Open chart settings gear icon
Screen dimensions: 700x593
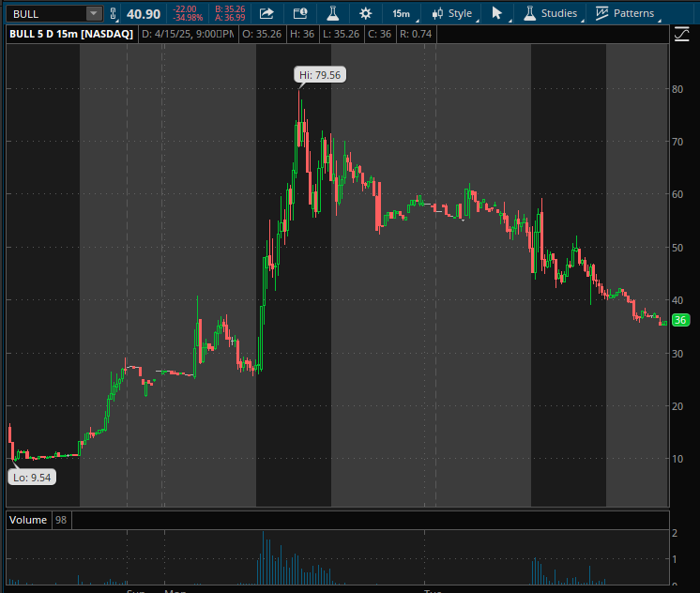tap(366, 13)
